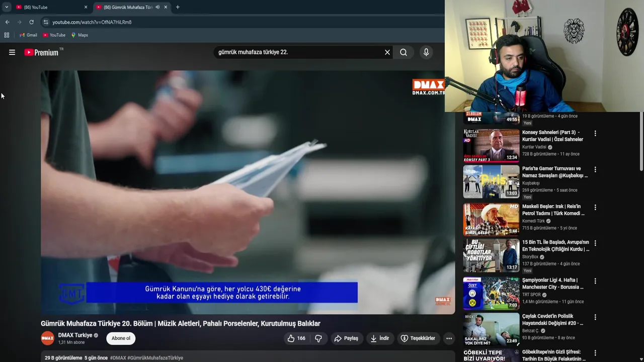Open Paris'te Gamer Turnuvası thumbnail
Screen dimensions: 644x362
[491, 182]
